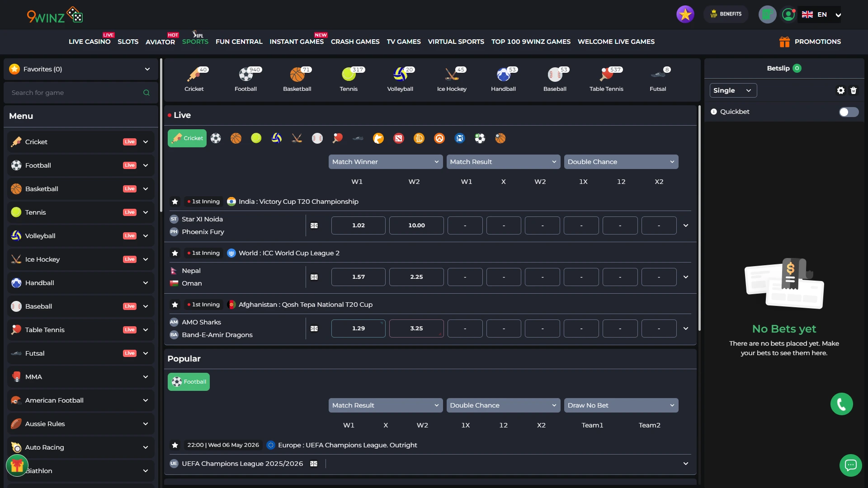Click the purple star favorites icon in header

click(685, 14)
